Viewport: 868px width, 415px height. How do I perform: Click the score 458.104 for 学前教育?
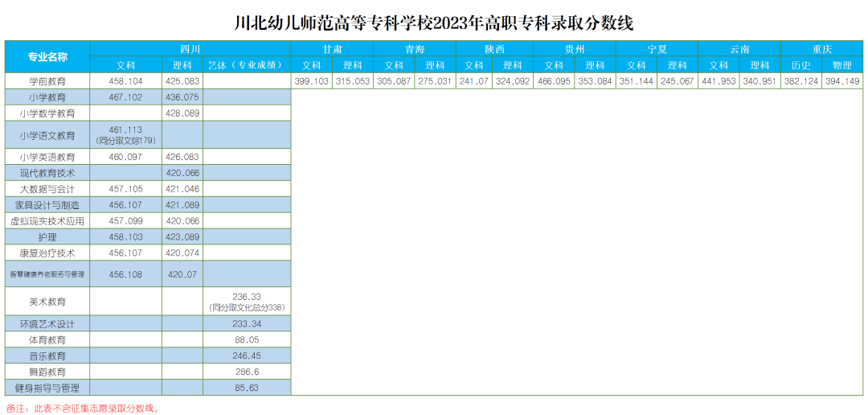[x=126, y=81]
